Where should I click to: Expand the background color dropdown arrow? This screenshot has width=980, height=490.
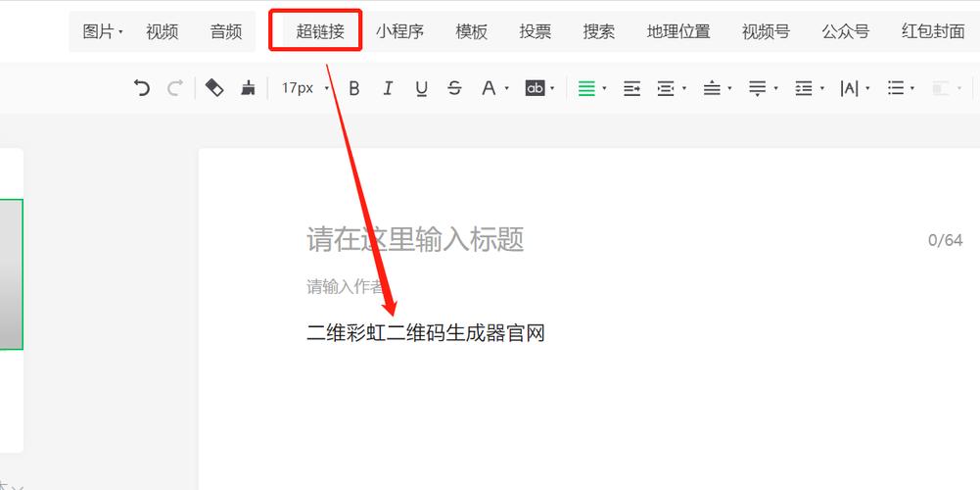click(552, 89)
